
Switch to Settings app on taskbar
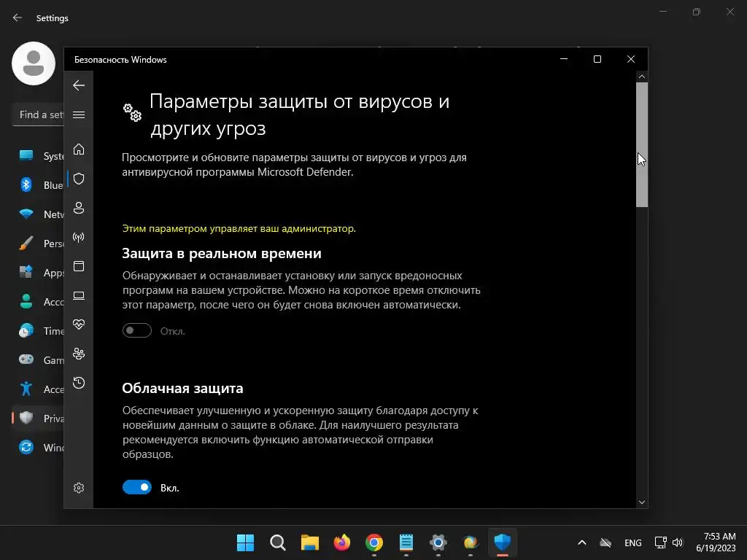(438, 542)
